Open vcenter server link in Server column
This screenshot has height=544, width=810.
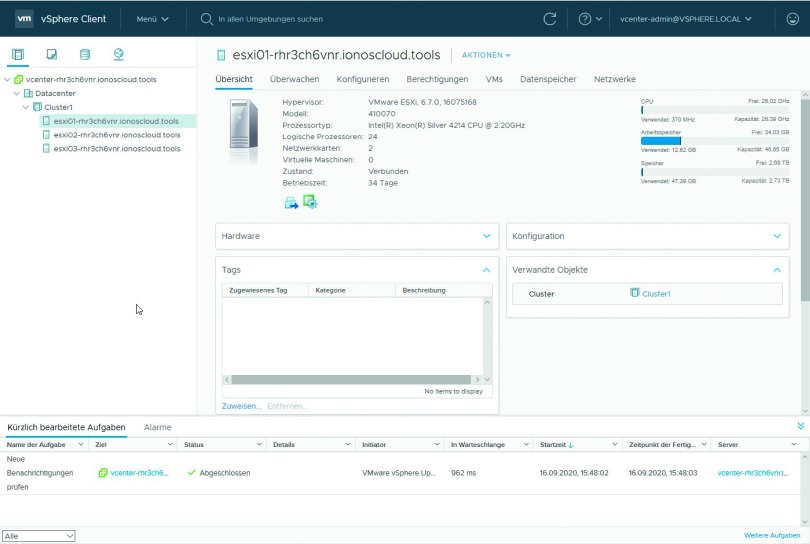pos(753,473)
